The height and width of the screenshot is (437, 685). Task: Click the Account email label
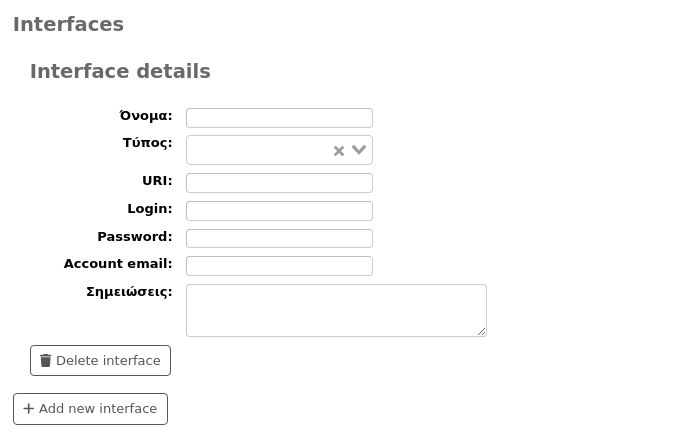point(118,264)
